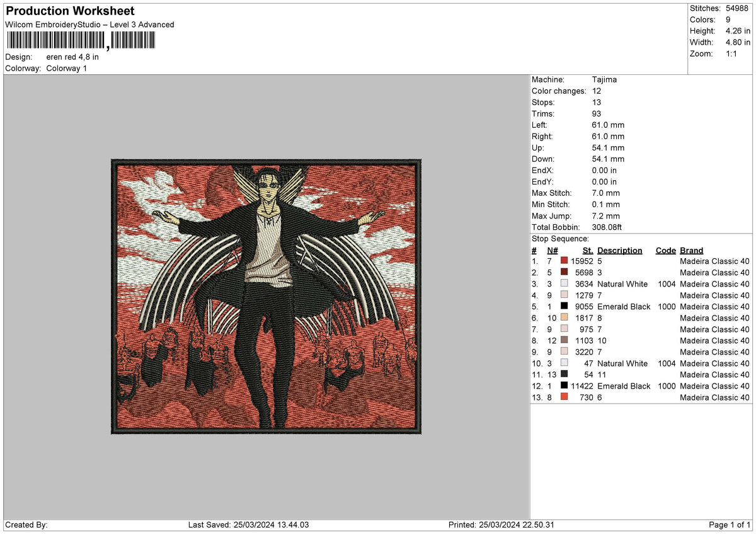Select the white swatch in stop row 3
The image size is (756, 534).
tap(564, 284)
